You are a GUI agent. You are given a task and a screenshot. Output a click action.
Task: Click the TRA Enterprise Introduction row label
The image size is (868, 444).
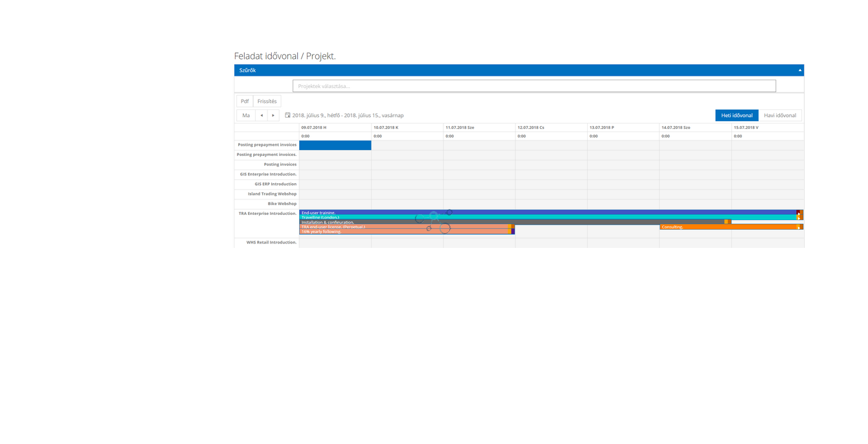267,214
